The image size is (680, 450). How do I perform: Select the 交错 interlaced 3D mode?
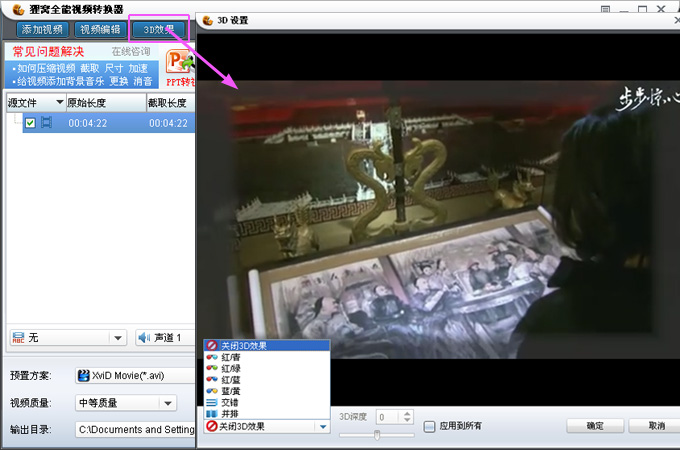[267, 402]
